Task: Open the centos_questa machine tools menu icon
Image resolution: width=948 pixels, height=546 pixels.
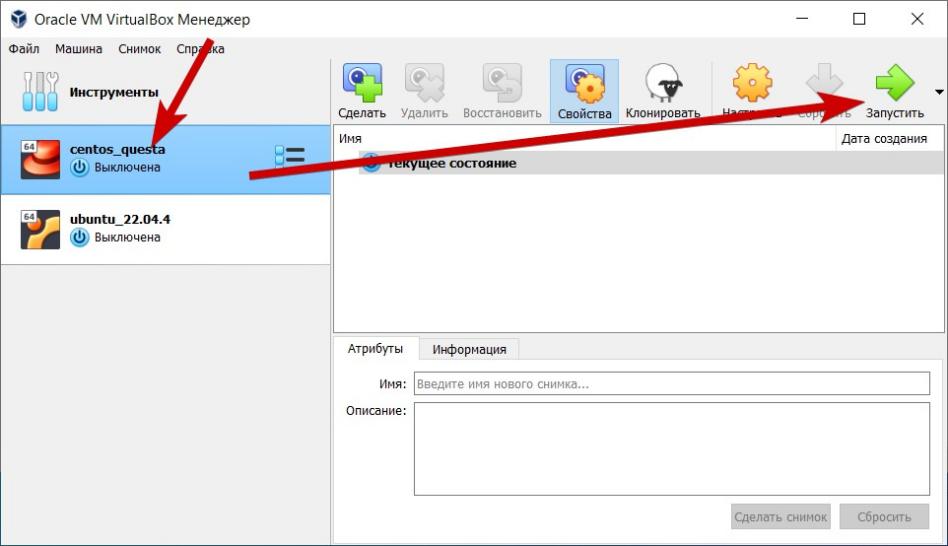Action: (290, 155)
